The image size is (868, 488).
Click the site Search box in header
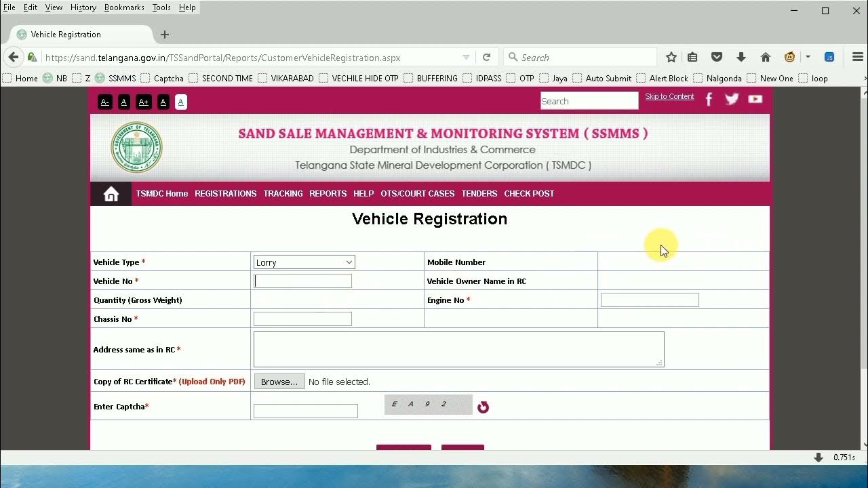(589, 101)
